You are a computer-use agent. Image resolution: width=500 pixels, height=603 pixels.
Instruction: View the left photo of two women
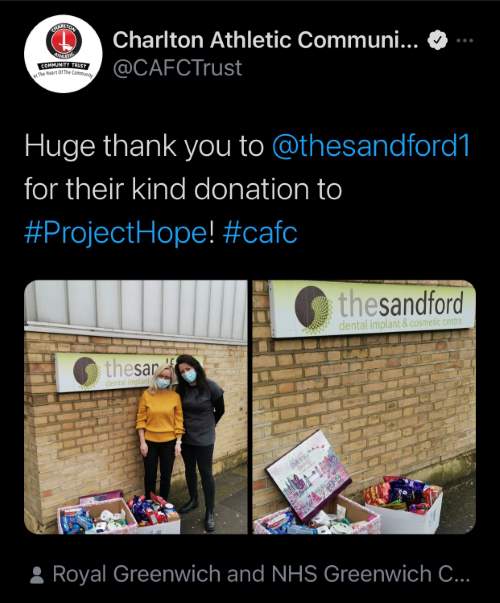coord(136,407)
